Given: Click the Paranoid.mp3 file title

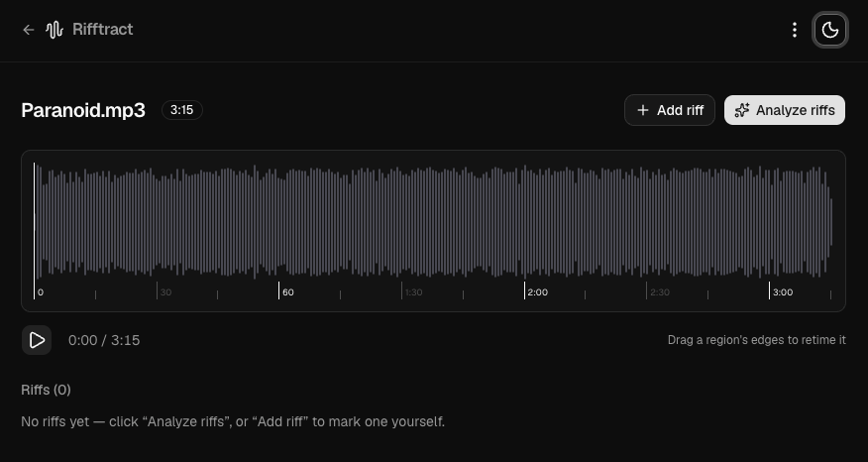Looking at the screenshot, I should click(x=83, y=110).
